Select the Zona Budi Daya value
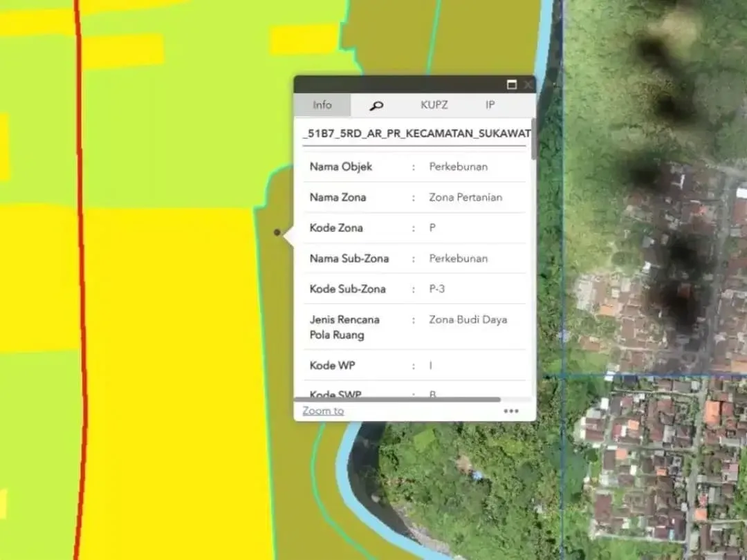The width and height of the screenshot is (747, 560). coord(468,319)
